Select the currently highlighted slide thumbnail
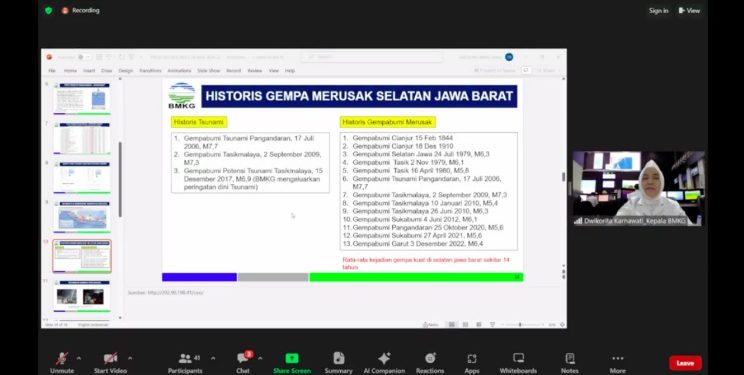Image resolution: width=744 pixels, height=375 pixels. [x=82, y=256]
